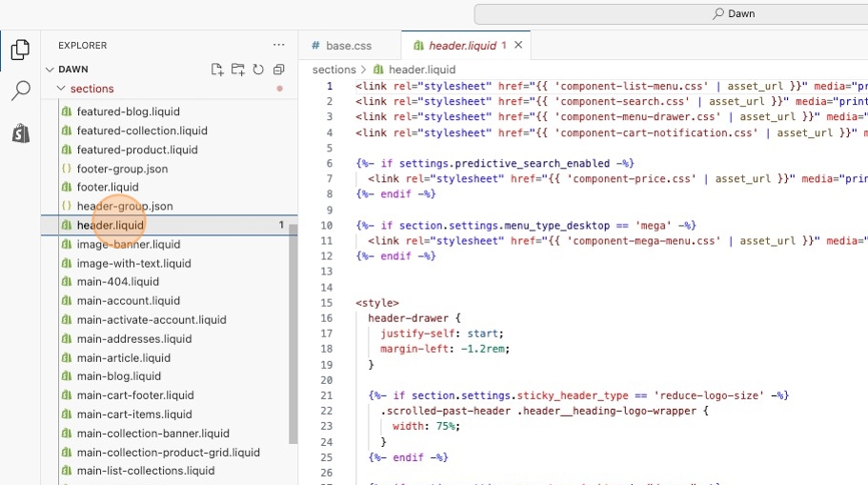Open the Shopify extension panel

[x=20, y=133]
